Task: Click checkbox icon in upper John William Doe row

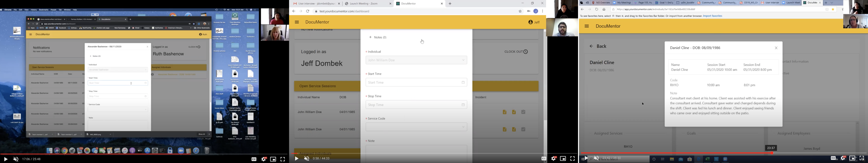Action: click(x=523, y=112)
